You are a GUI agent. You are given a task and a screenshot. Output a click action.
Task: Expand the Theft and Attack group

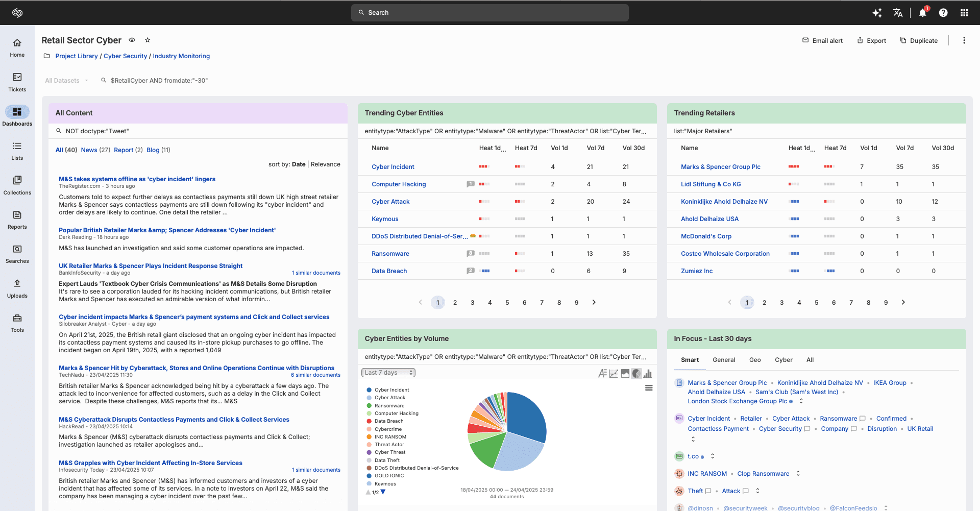pyautogui.click(x=757, y=491)
